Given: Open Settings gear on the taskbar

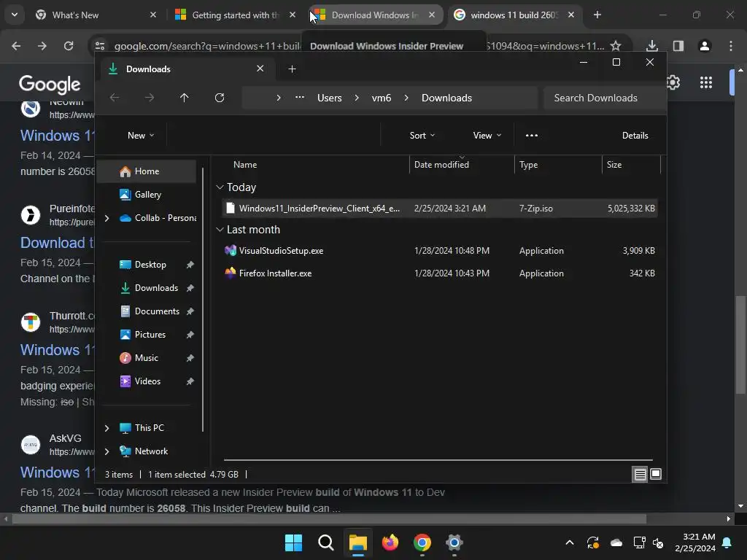Looking at the screenshot, I should [454, 542].
